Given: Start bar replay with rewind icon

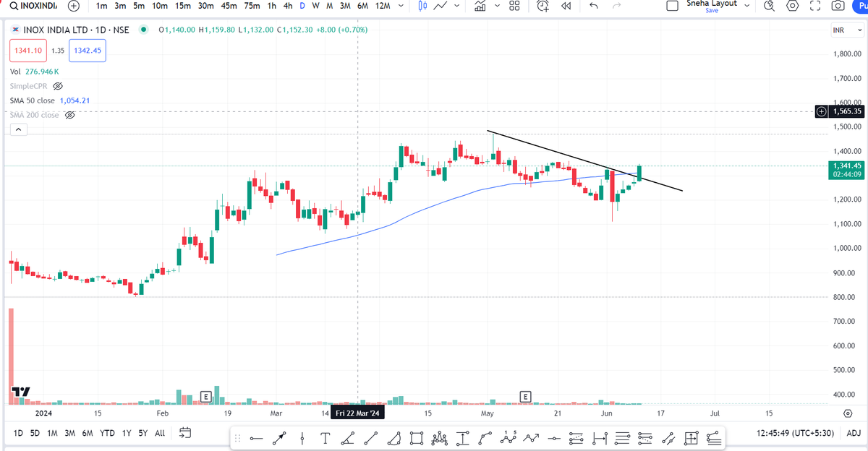Looking at the screenshot, I should coord(566,6).
